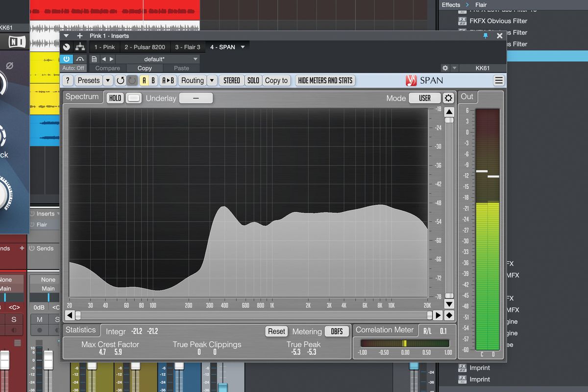Click HIDE METERS AND STATS
The width and height of the screenshot is (588, 392).
click(325, 80)
